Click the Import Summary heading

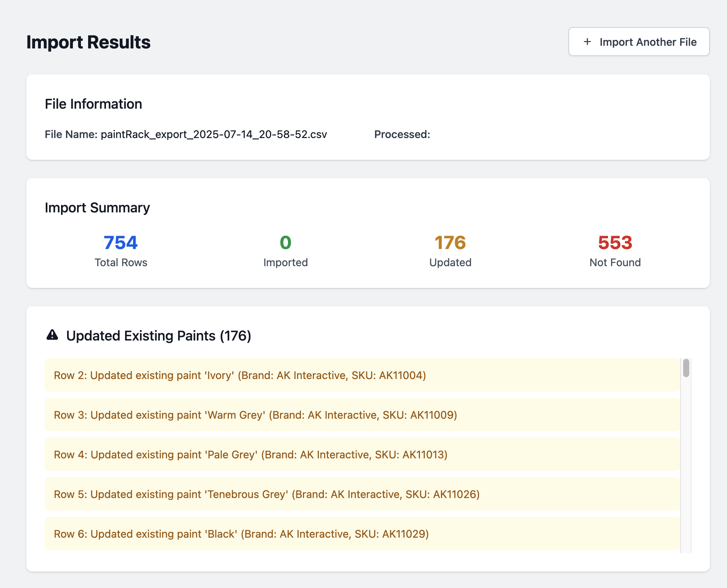97,208
